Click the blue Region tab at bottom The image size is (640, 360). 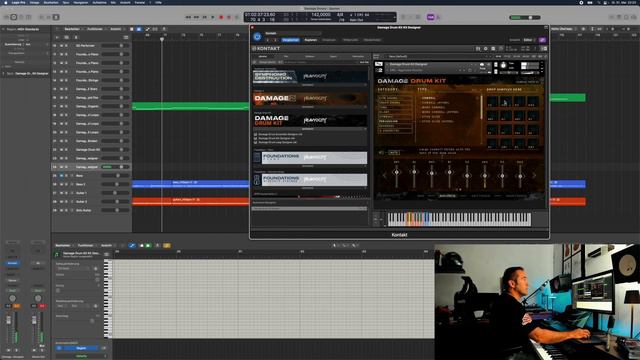(81, 348)
